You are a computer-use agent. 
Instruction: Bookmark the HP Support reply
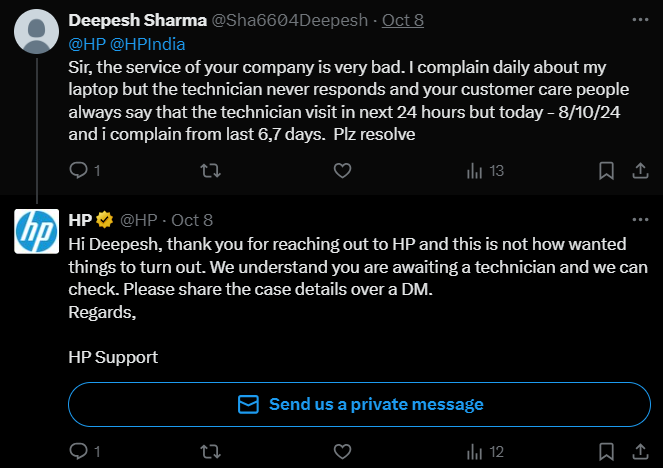pyautogui.click(x=606, y=452)
